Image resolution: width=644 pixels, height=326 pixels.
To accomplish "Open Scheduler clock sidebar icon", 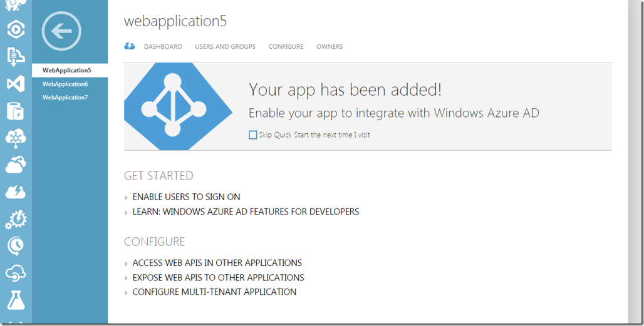I will (x=16, y=246).
